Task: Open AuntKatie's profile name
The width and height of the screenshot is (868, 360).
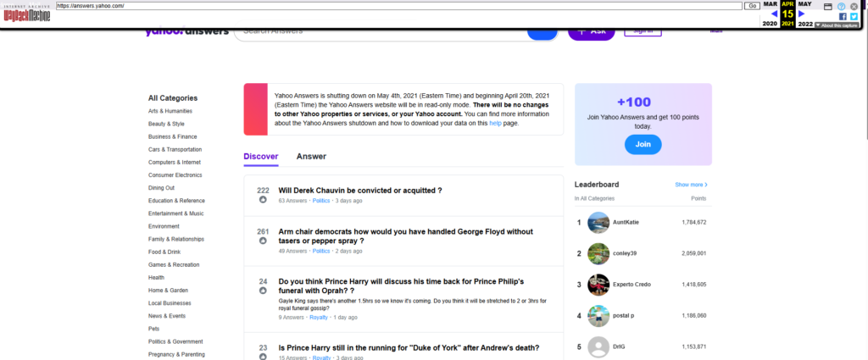Action: click(626, 222)
